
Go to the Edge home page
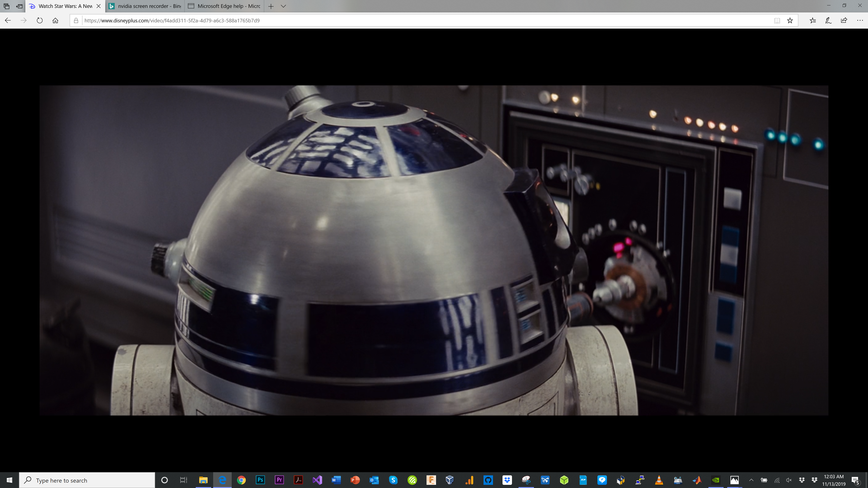click(x=56, y=21)
